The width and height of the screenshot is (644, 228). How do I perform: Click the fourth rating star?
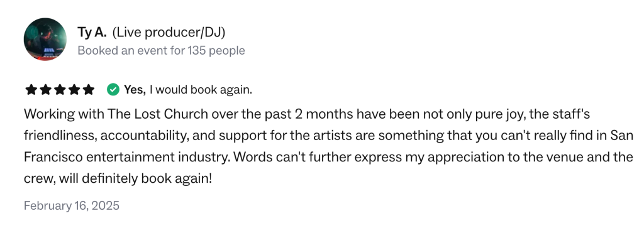(74, 89)
